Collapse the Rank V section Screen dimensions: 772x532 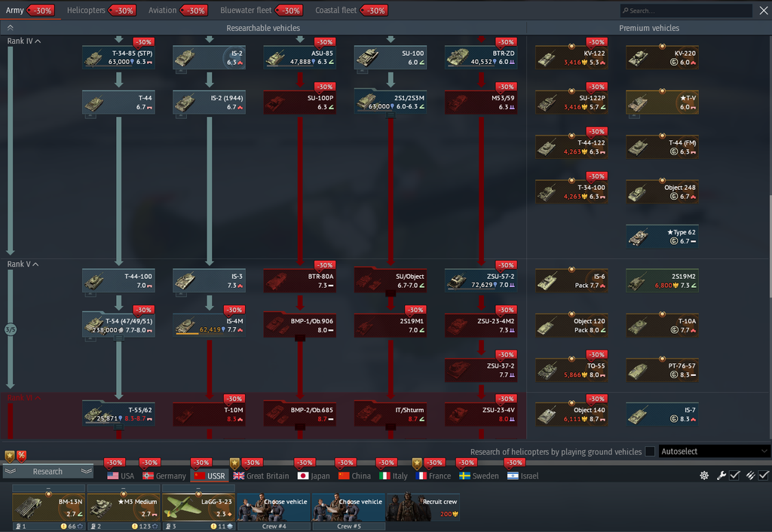[x=23, y=264]
